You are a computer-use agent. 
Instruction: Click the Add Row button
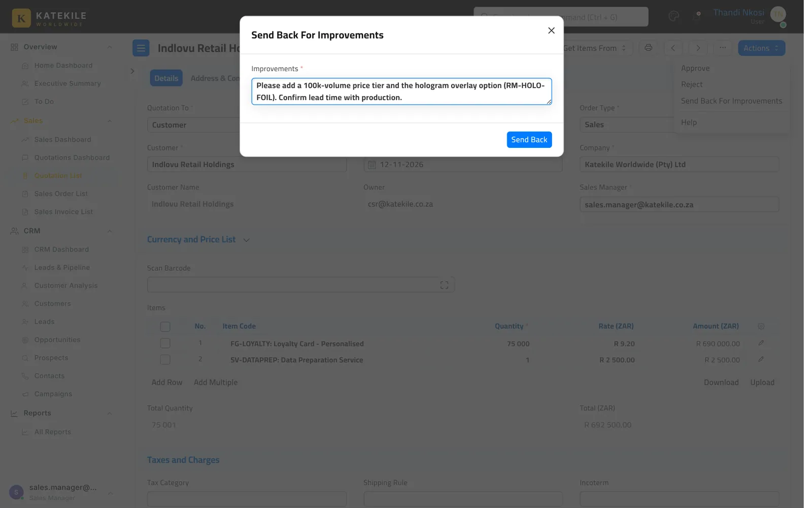pyautogui.click(x=166, y=383)
